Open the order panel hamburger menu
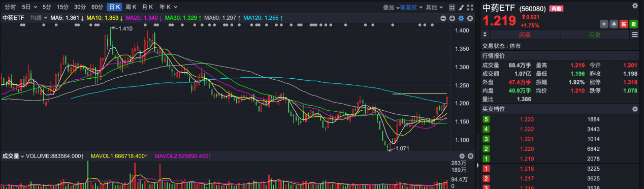The image size is (644, 189). pyautogui.click(x=634, y=35)
